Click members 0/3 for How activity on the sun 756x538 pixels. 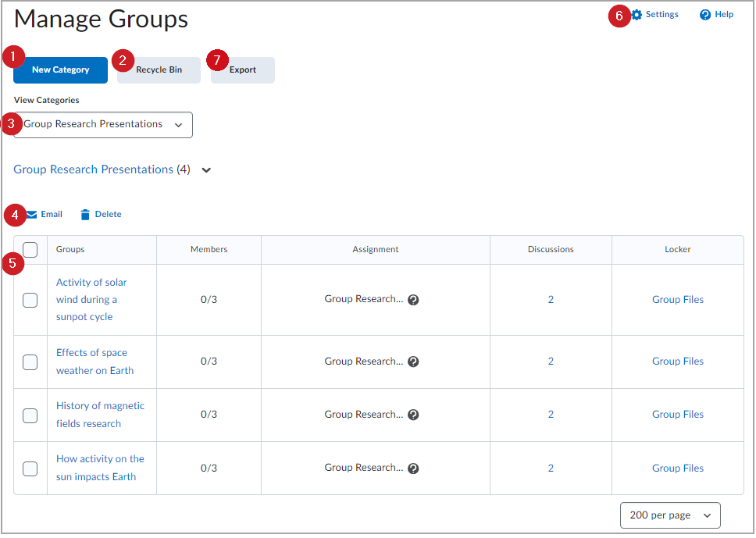tap(209, 469)
